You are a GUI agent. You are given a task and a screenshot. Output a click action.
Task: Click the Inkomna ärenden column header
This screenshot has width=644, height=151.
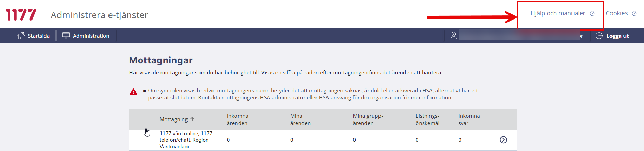[x=237, y=119]
